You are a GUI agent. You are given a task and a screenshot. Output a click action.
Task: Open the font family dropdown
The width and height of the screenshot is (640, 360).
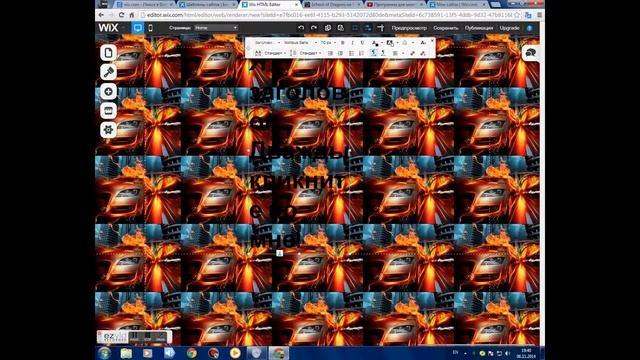[300, 42]
